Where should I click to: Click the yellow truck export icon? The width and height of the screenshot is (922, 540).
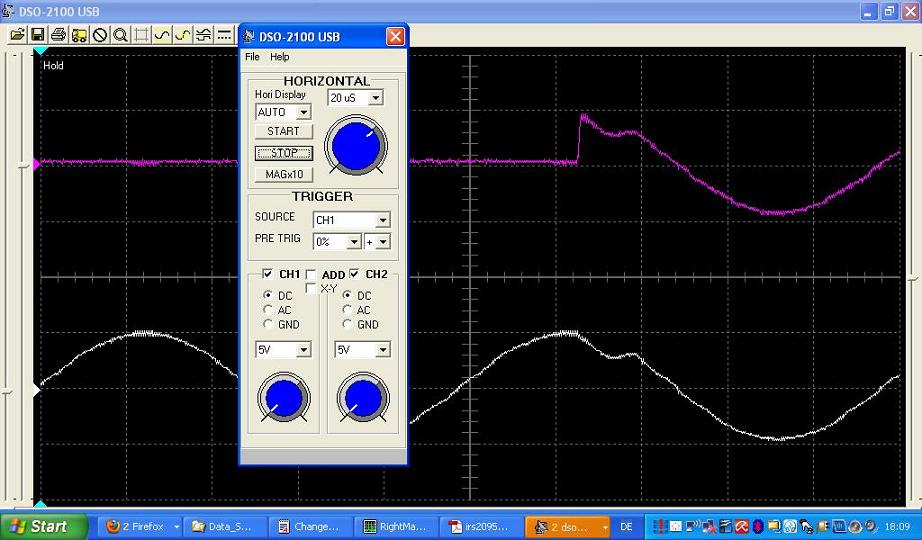coord(79,35)
